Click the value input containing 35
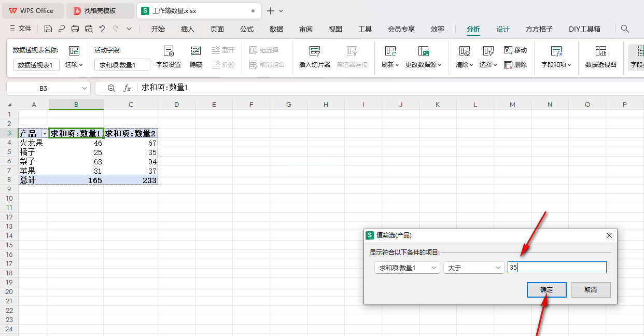 557,268
